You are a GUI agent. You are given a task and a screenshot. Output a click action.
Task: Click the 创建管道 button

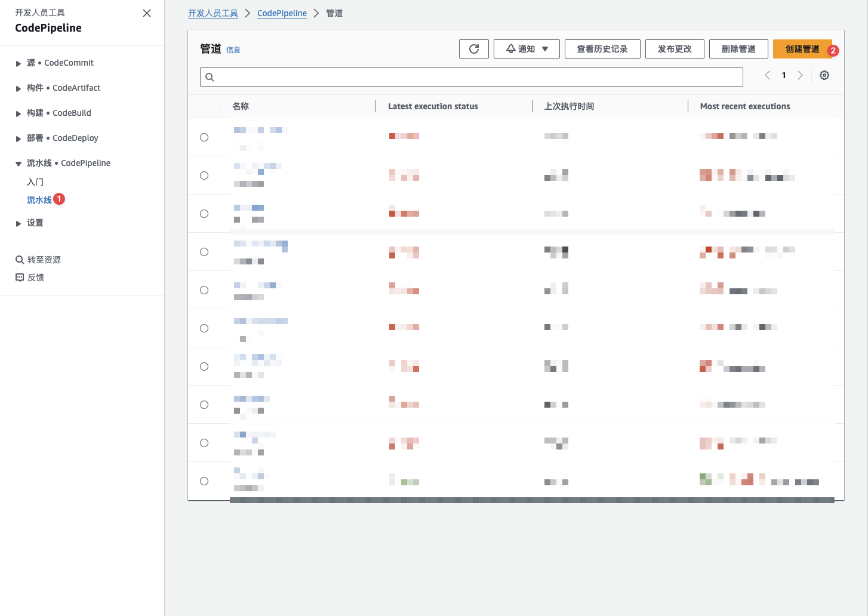pyautogui.click(x=802, y=49)
